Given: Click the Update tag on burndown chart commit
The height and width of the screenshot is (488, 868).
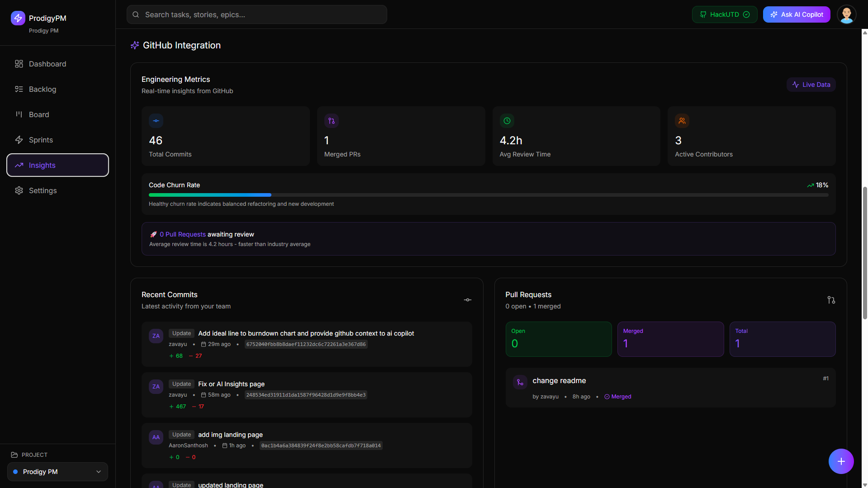Looking at the screenshot, I should pyautogui.click(x=181, y=333).
